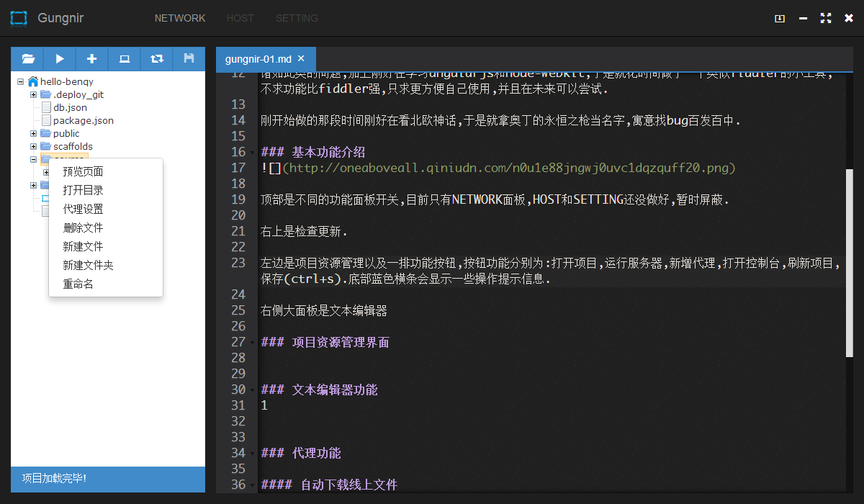Select hello-benqy project root label
Image resolution: width=864 pixels, height=504 pixels.
pos(67,81)
